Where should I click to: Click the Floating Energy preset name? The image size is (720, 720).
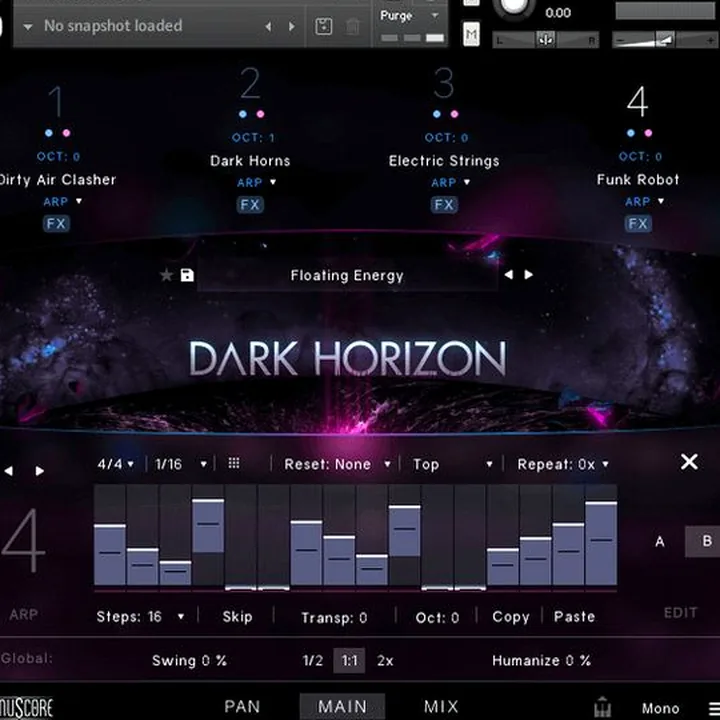[x=347, y=276]
